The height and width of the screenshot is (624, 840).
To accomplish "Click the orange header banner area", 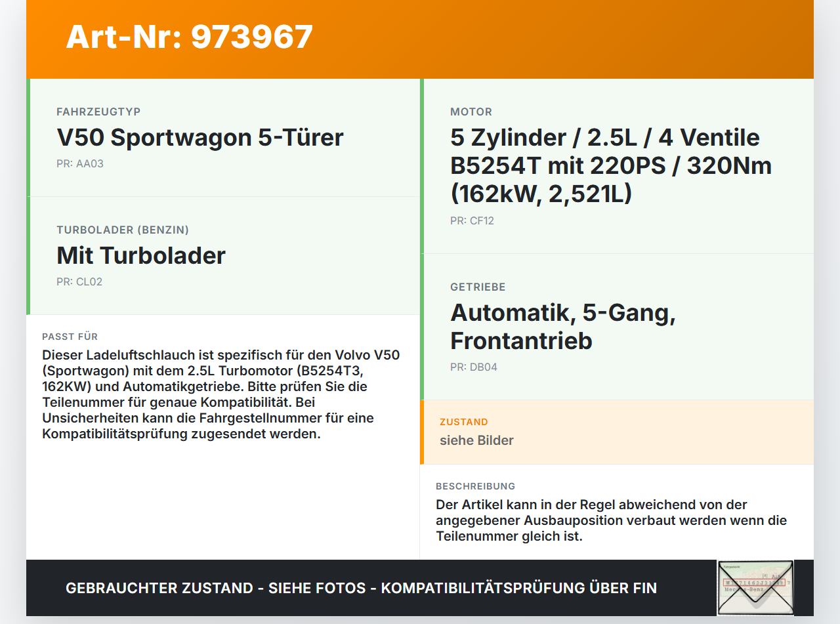I will pyautogui.click(x=420, y=36).
